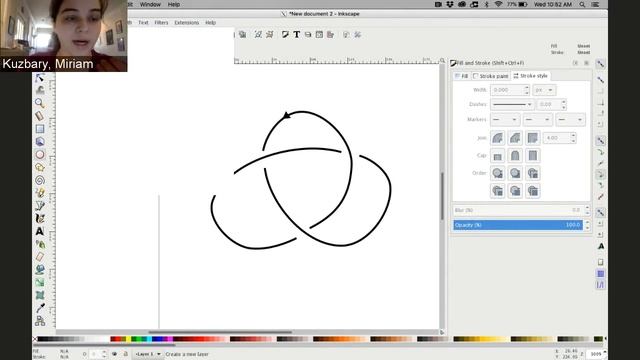Viewport: 640px width, 360px height.
Task: Open the Help menu in macOS menu bar
Action: click(x=174, y=4)
